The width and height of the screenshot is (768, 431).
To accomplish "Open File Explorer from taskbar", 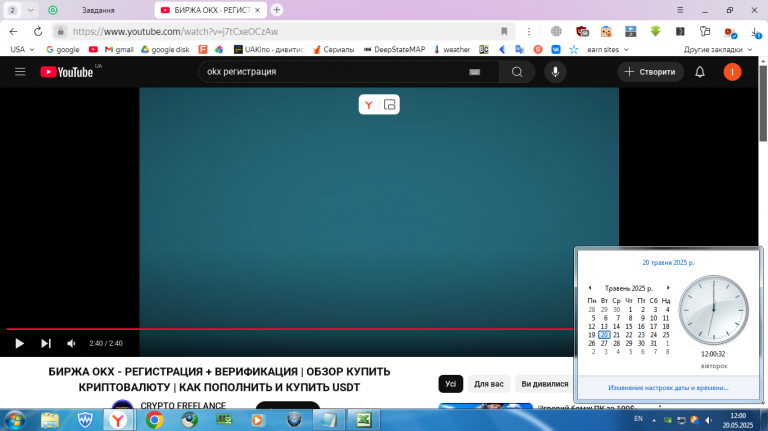I will click(x=49, y=420).
